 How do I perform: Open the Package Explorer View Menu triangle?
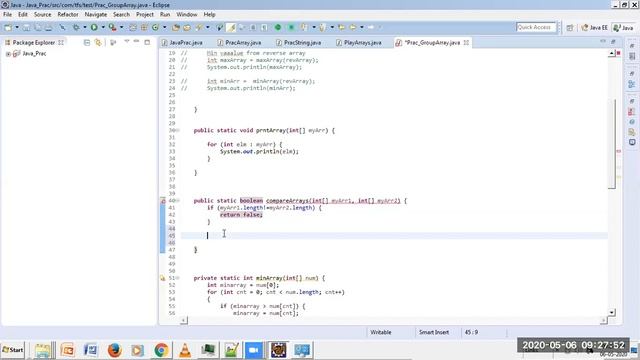point(127,42)
